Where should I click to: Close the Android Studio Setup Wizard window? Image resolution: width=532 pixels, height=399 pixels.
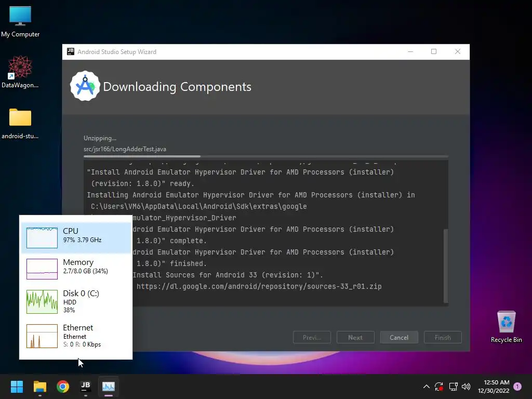click(x=457, y=51)
